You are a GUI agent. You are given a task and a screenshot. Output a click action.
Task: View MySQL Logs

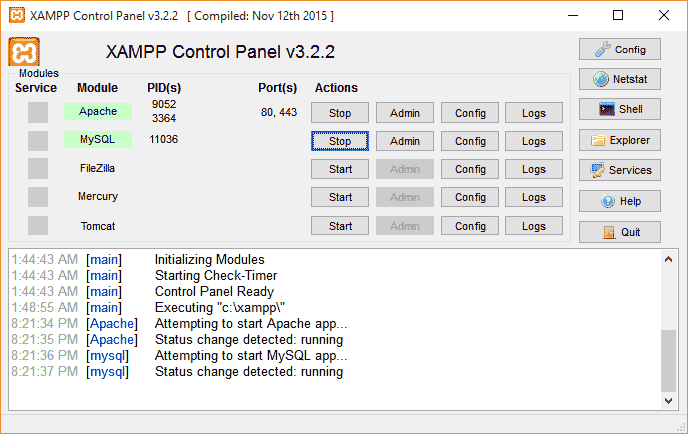[534, 141]
